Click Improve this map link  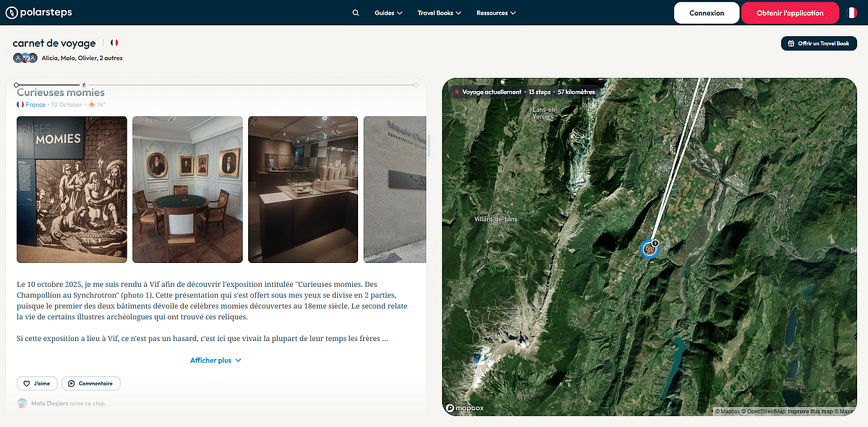click(809, 411)
